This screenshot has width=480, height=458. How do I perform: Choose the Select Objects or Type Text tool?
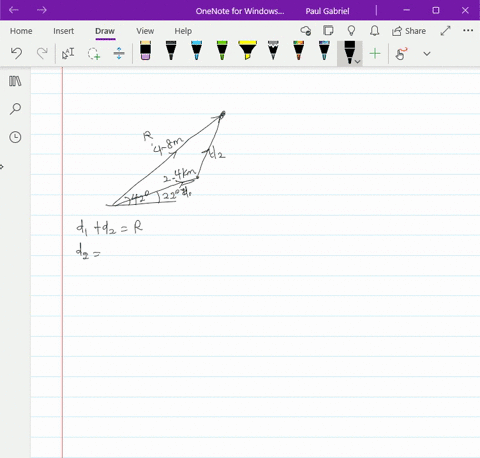coord(68,53)
